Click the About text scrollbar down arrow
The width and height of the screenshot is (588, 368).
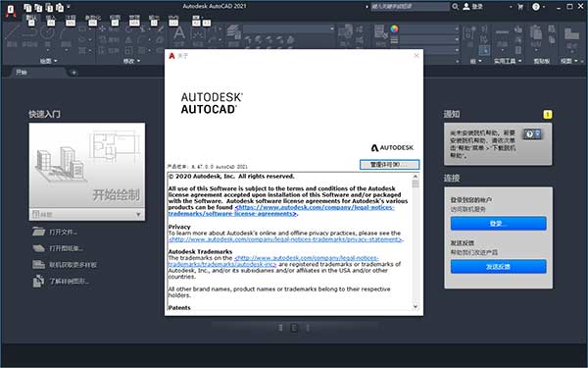point(416,307)
